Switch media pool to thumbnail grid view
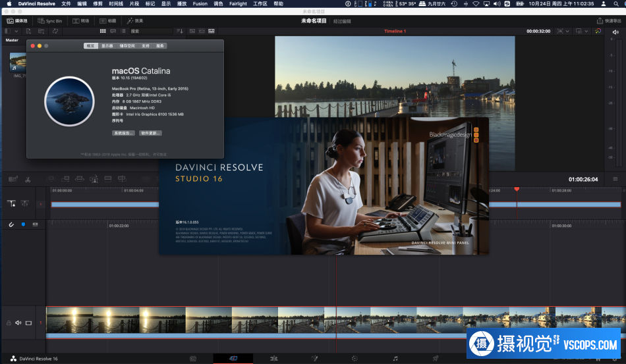Viewport: 626px width, 364px height. 103,31
